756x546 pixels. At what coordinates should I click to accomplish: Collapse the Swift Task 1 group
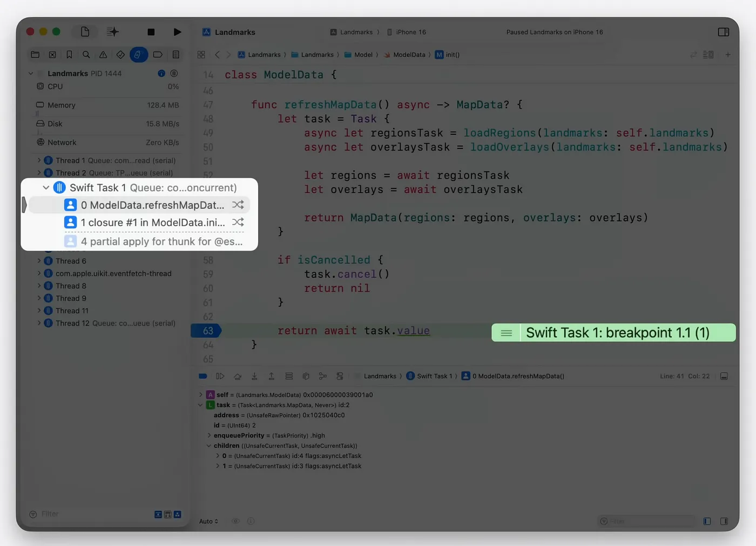tap(46, 187)
